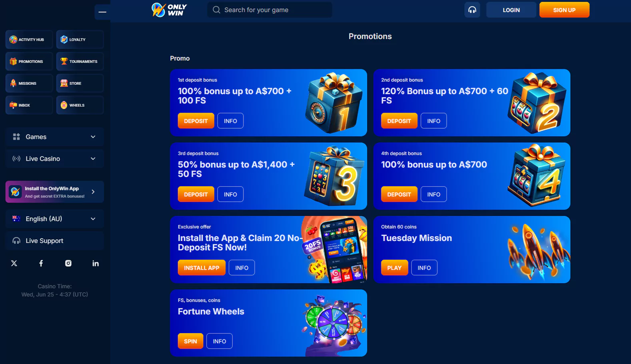Viewport: 631px width, 364px height.
Task: Open live support headset icon in header
Action: 472,10
